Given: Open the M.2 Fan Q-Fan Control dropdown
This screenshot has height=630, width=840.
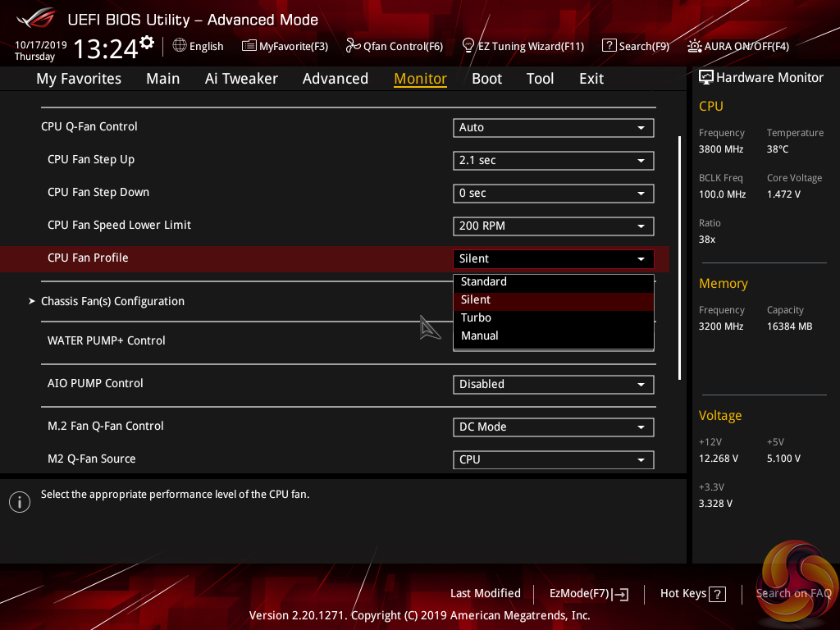Looking at the screenshot, I should click(x=554, y=427).
